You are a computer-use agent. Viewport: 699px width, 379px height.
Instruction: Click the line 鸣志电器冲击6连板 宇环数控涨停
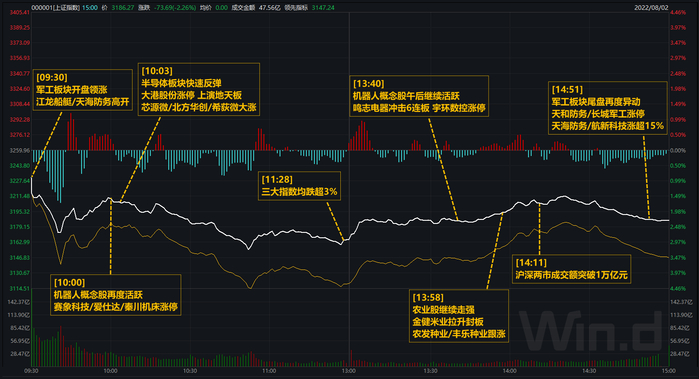point(419,108)
